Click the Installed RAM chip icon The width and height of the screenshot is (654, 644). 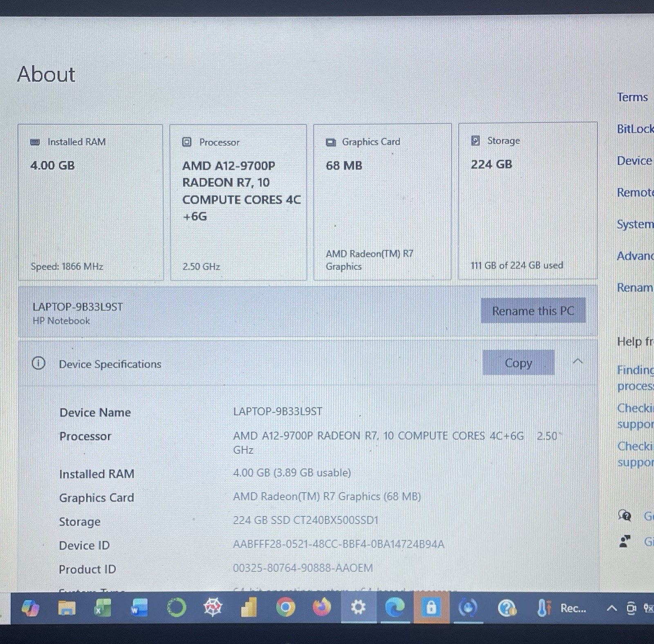(x=35, y=142)
